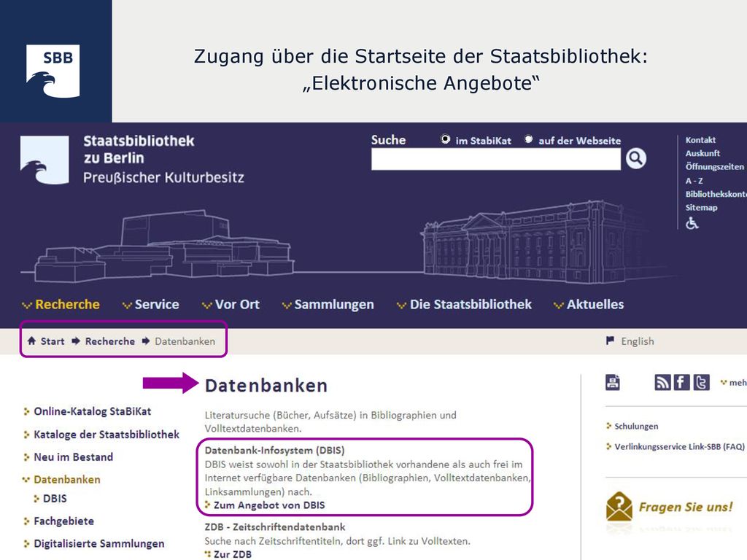Click the home icon beside Start
Image resolution: width=747 pixels, height=560 pixels.
tap(31, 341)
